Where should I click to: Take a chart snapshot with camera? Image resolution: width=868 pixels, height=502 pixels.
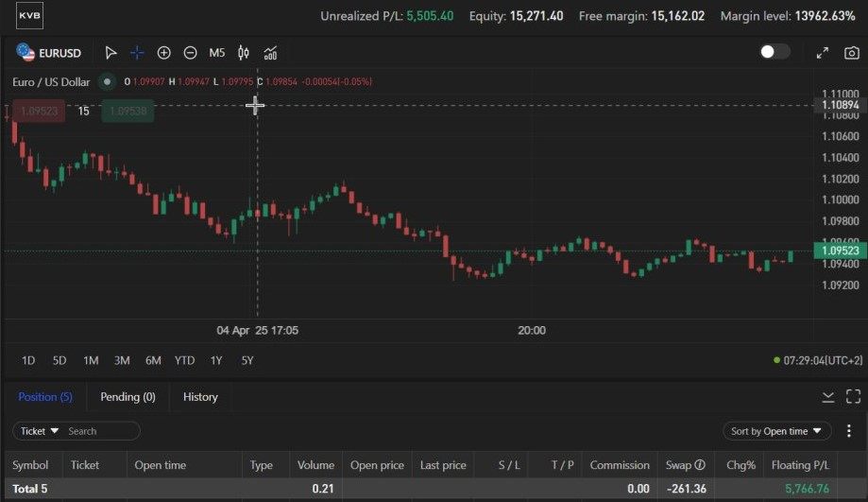click(851, 53)
